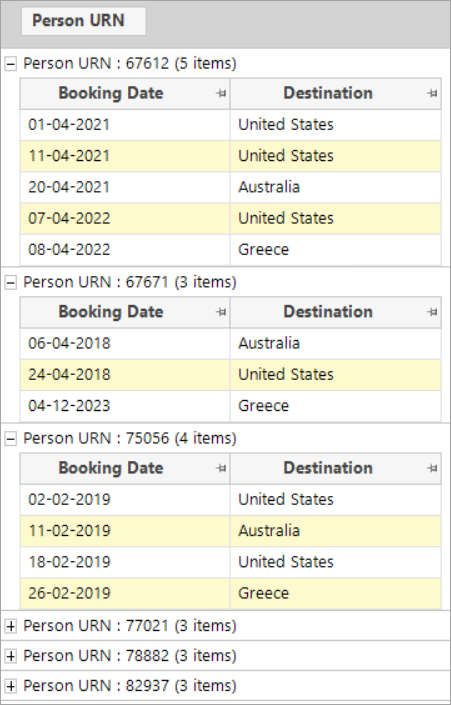Pin Destination column in 67612 group
451x705 pixels.
tap(432, 94)
